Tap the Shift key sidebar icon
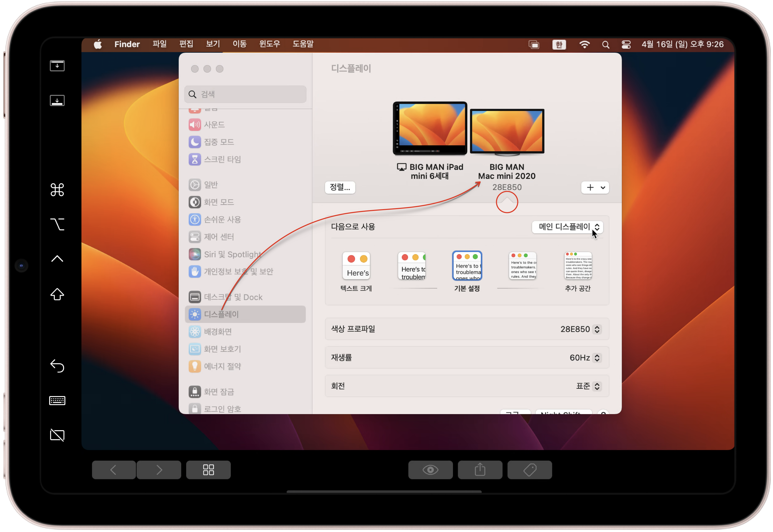 click(57, 294)
